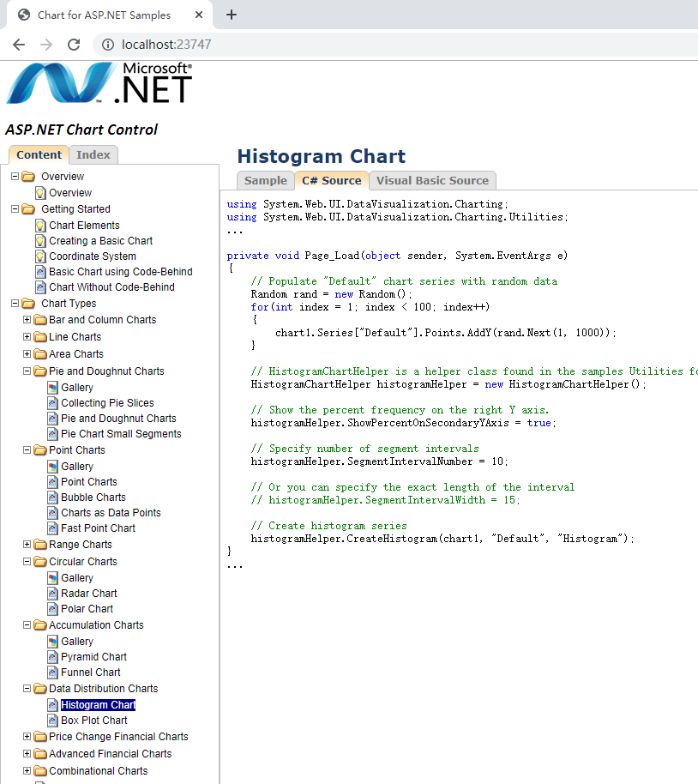This screenshot has width=698, height=784.
Task: Click the Radar Chart page icon
Action: coord(52,594)
